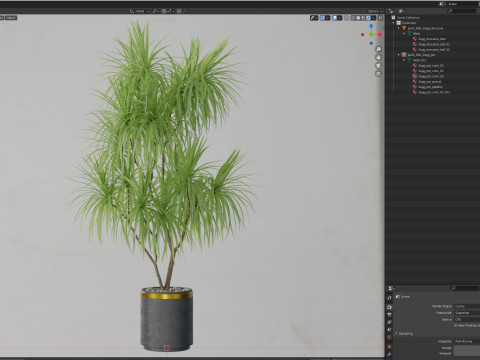Toggle viewport gizmos display
The width and height of the screenshot is (480, 360).
[x=322, y=18]
